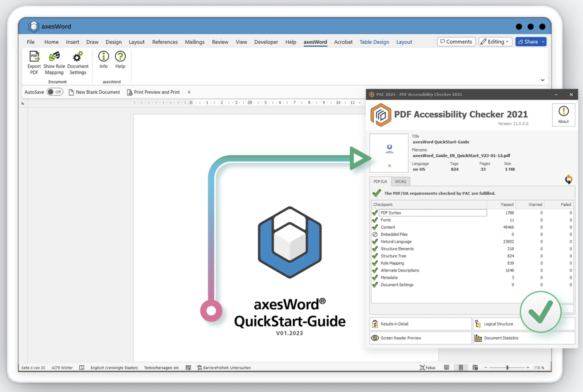Click the PAC hexagon logo icon

click(x=381, y=115)
